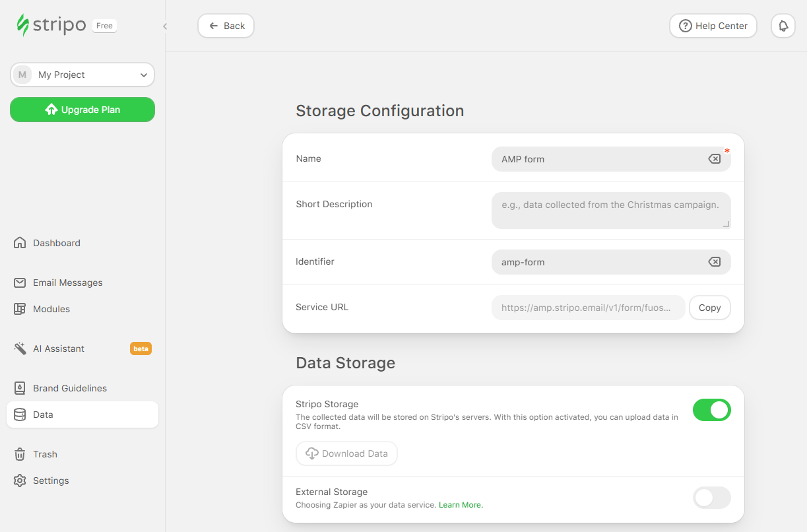This screenshot has height=532, width=807.
Task: Open Brand Guidelines from the sidebar
Action: click(82, 388)
